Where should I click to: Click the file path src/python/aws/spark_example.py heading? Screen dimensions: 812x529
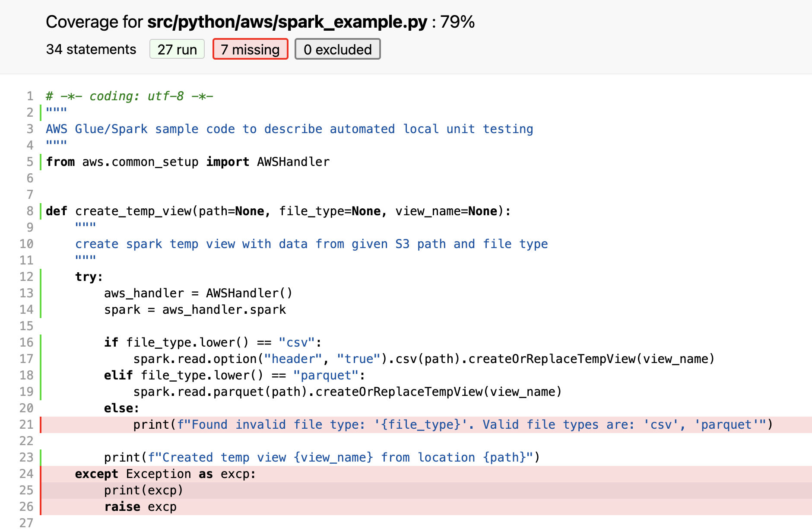pyautogui.click(x=287, y=22)
